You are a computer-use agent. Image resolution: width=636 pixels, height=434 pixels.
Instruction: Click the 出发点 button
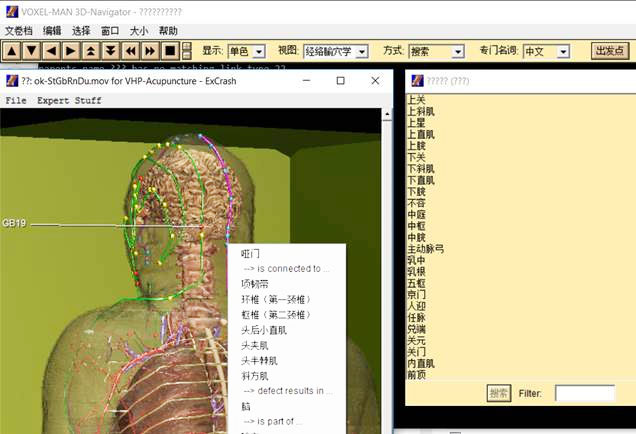(610, 51)
